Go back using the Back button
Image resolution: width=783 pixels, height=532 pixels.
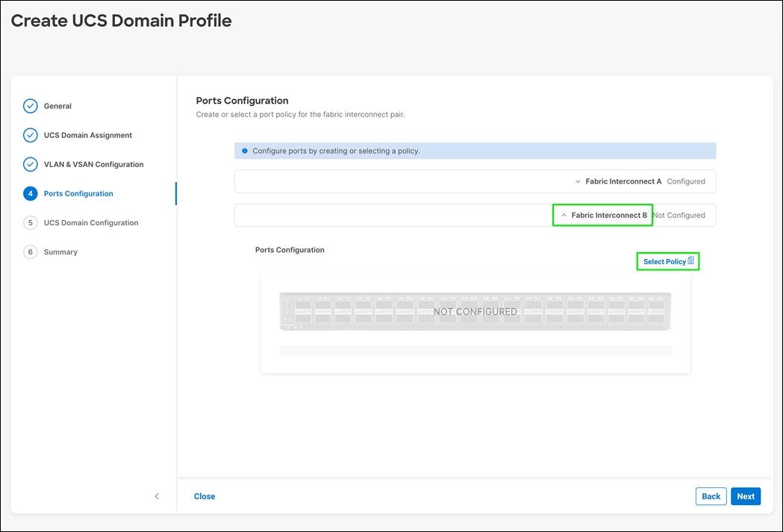click(711, 495)
